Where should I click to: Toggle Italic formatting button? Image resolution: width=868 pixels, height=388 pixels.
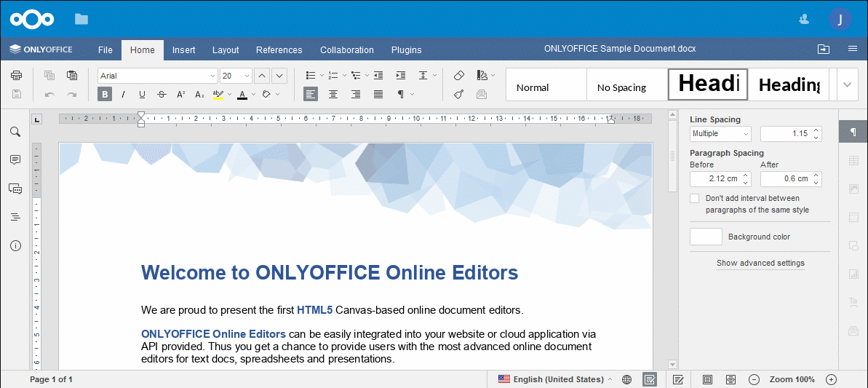point(124,94)
